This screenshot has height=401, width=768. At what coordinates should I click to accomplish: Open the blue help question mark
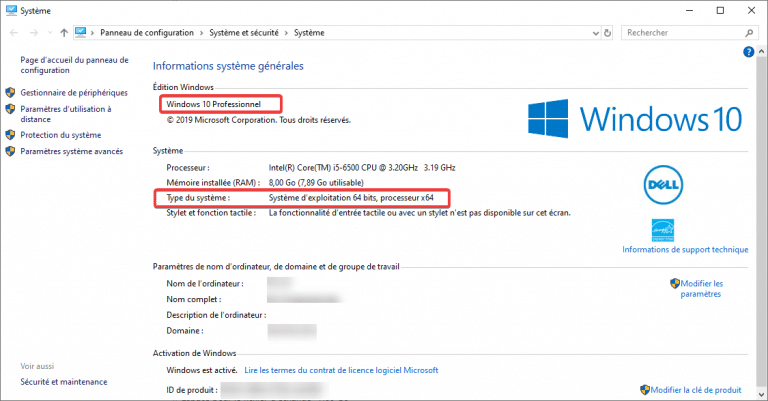748,51
